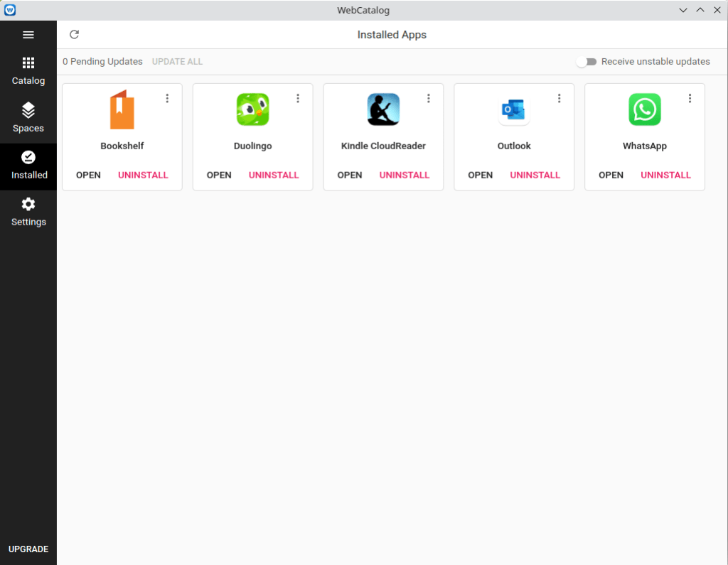Screen dimensions: 728x565
Task: Open Duolingo three-dot options menu
Action: (x=298, y=99)
